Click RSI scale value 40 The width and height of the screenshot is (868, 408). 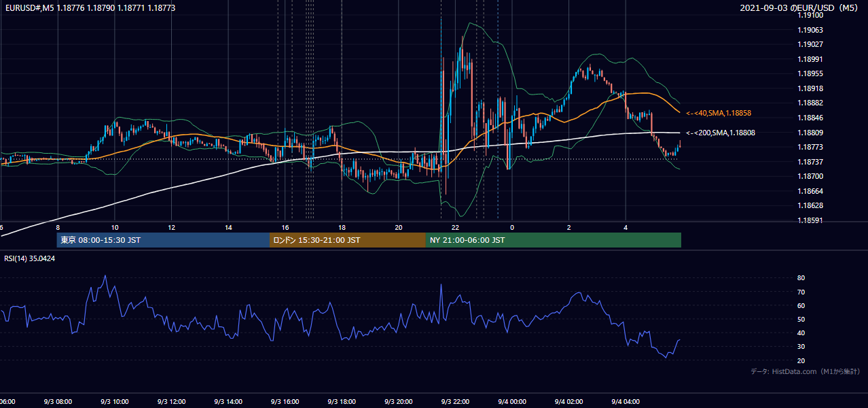click(801, 333)
